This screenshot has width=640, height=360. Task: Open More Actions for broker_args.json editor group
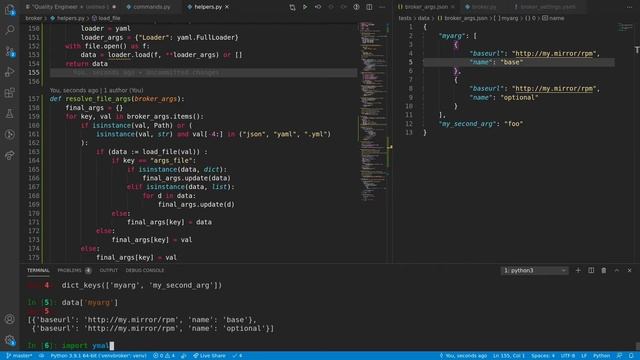click(629, 7)
